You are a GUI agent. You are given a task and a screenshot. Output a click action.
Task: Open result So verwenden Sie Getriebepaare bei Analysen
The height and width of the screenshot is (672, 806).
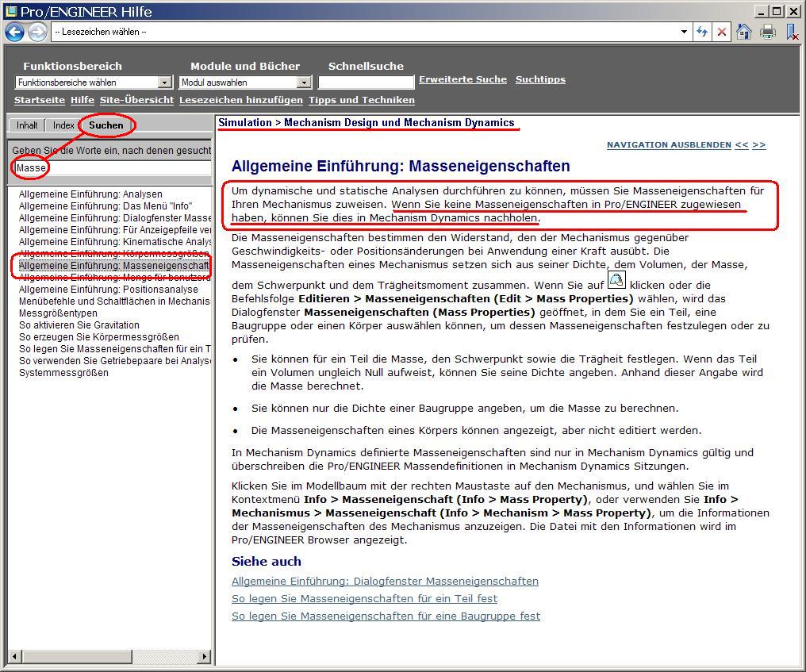tap(114, 360)
